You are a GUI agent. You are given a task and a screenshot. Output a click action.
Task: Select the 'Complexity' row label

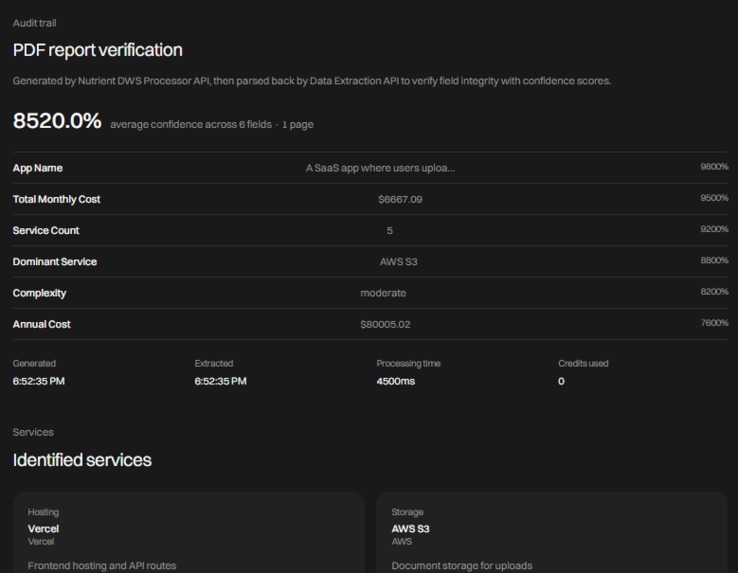[40, 293]
